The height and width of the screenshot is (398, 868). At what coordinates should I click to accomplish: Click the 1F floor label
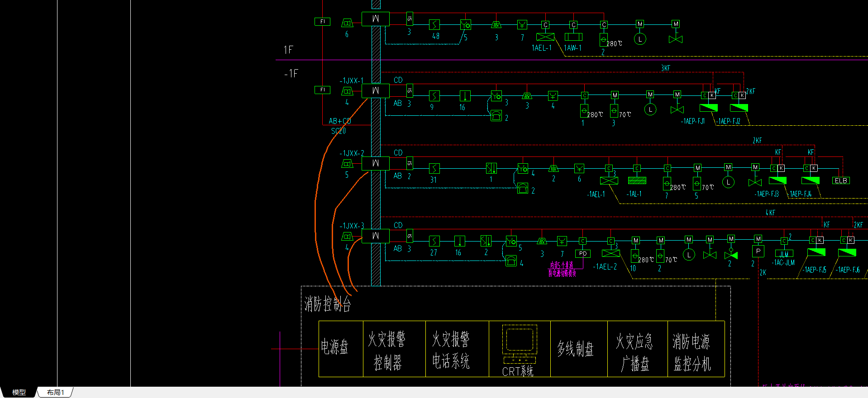coord(288,50)
